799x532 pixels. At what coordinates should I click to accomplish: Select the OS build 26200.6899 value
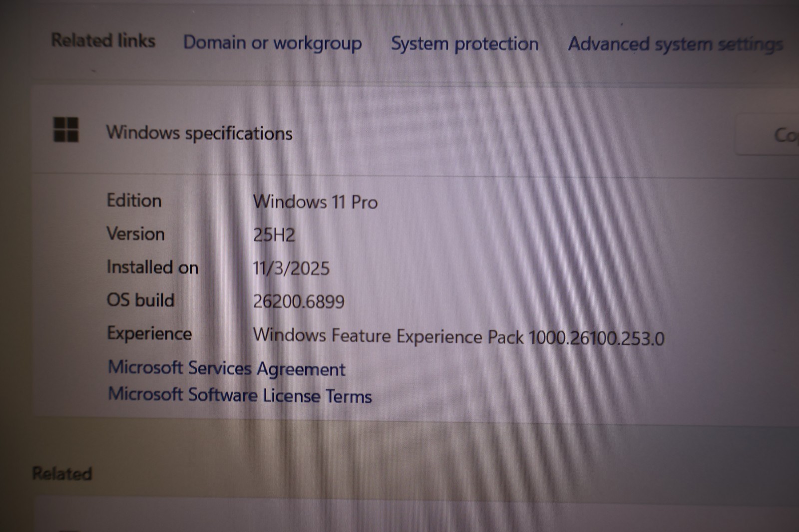coord(299,301)
